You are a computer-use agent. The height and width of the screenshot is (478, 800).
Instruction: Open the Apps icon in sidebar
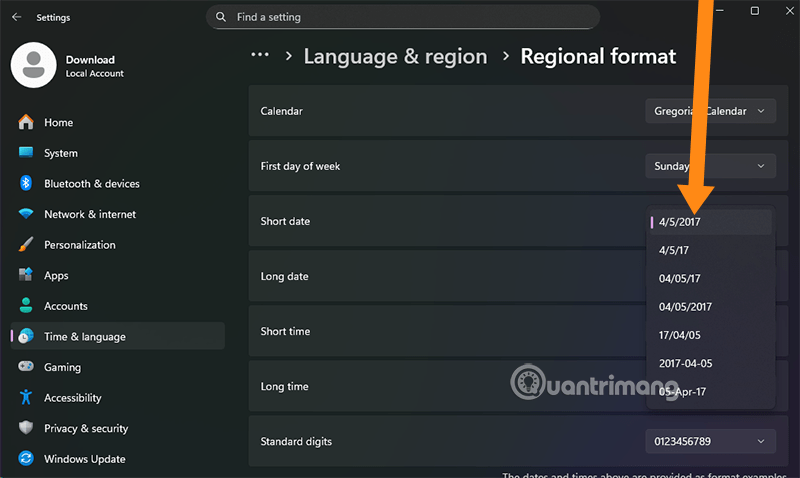[x=26, y=275]
